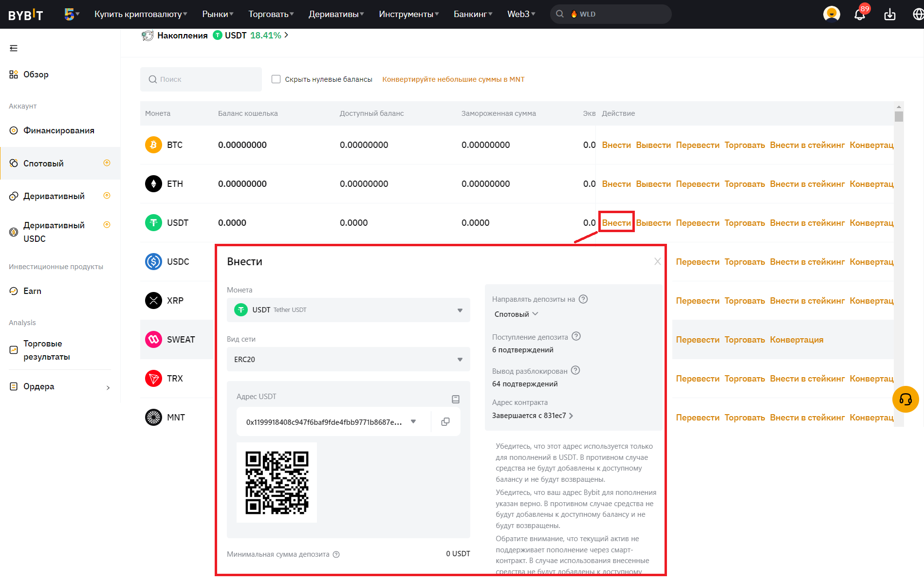Screen dimensions: 924x583
Task: Click the language globe icon
Action: pos(918,15)
